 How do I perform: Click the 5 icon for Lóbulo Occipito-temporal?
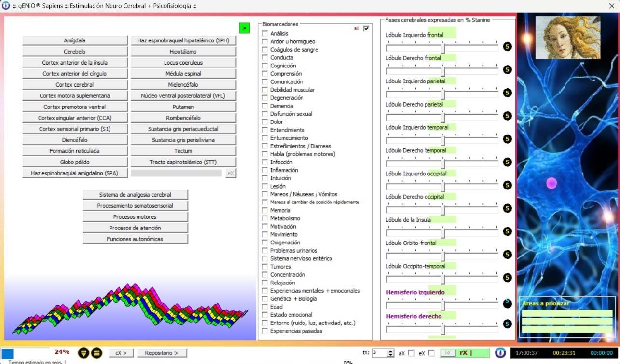click(x=507, y=278)
